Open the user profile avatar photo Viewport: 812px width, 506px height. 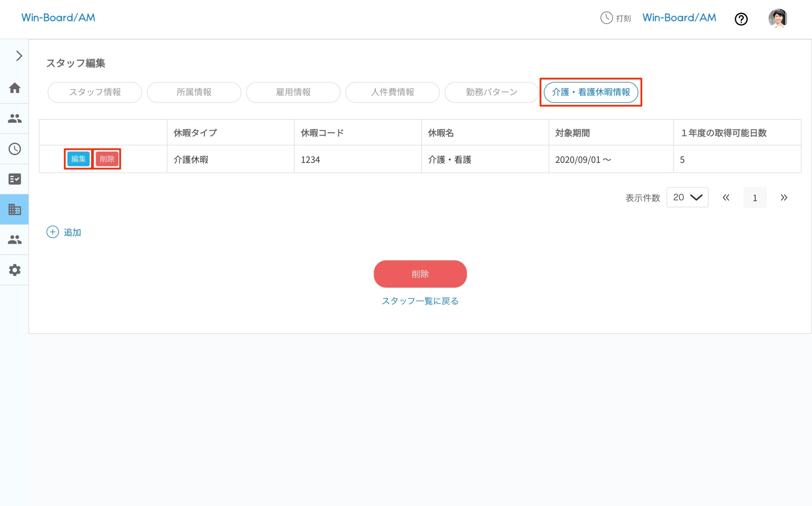(777, 19)
